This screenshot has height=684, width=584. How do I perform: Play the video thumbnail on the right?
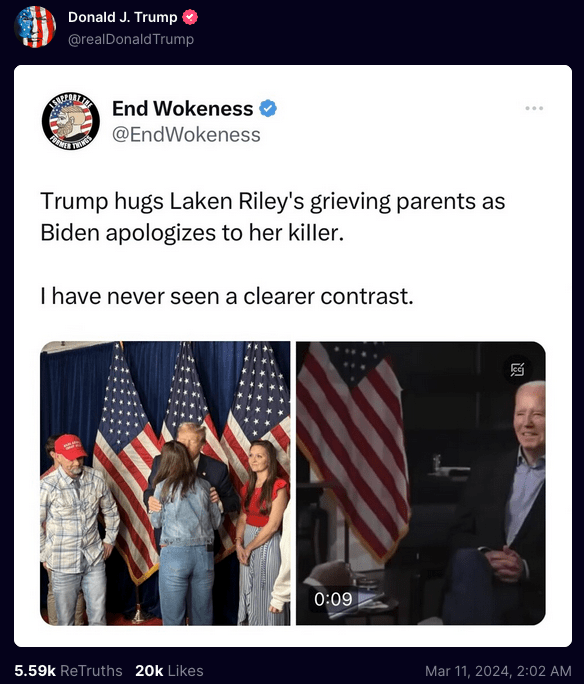coord(421,483)
